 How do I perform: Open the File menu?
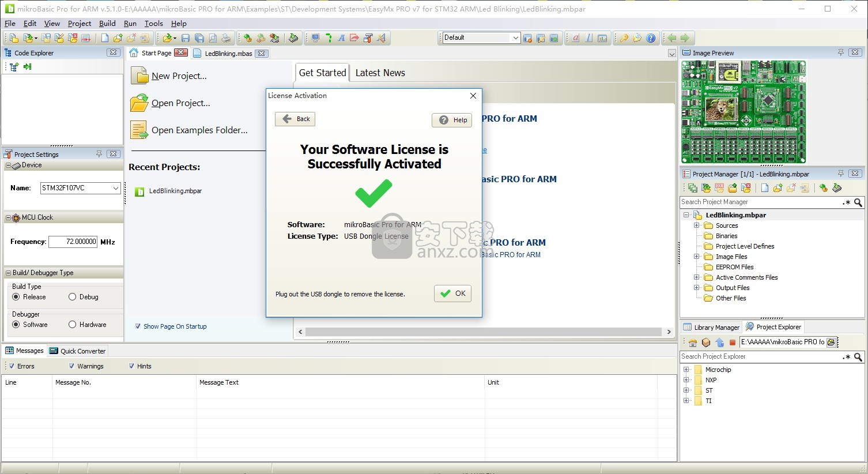[x=10, y=24]
